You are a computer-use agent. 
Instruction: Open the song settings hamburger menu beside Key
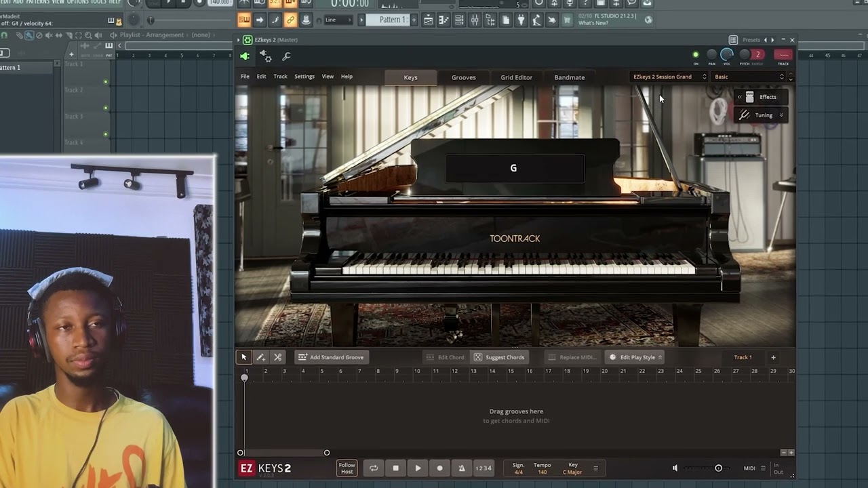596,468
